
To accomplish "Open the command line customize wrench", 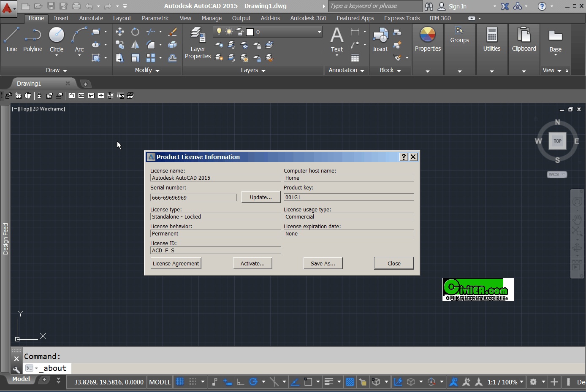I will coord(16,370).
